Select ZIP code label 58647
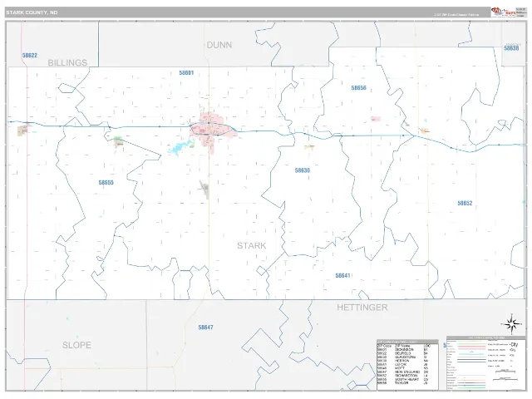Screen dimensions: 532x399 205,328
